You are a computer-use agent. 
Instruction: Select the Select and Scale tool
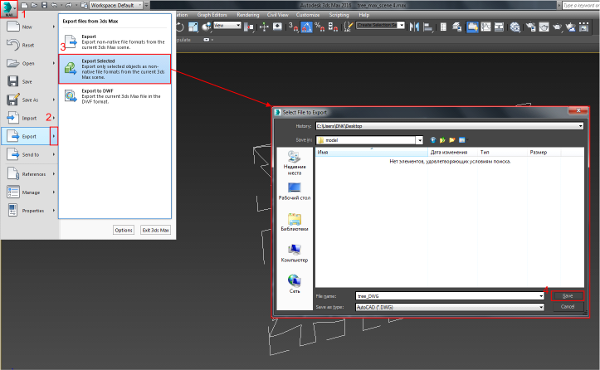[193, 27]
